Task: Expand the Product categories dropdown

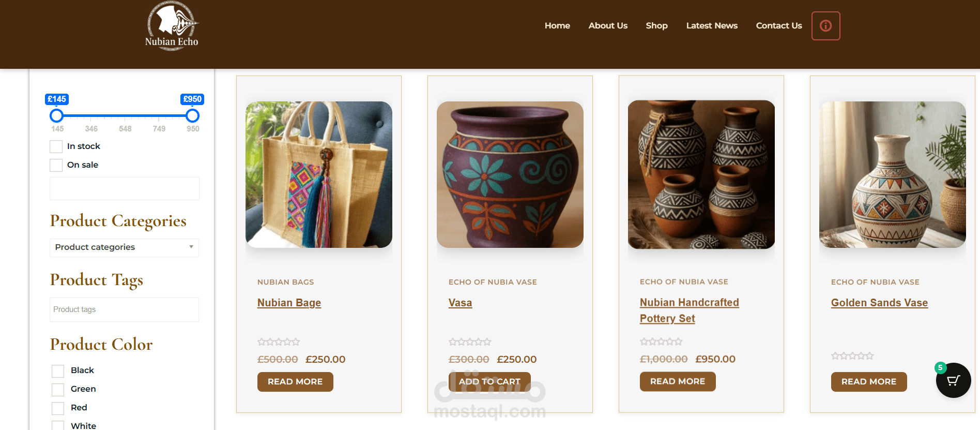Action: click(124, 247)
